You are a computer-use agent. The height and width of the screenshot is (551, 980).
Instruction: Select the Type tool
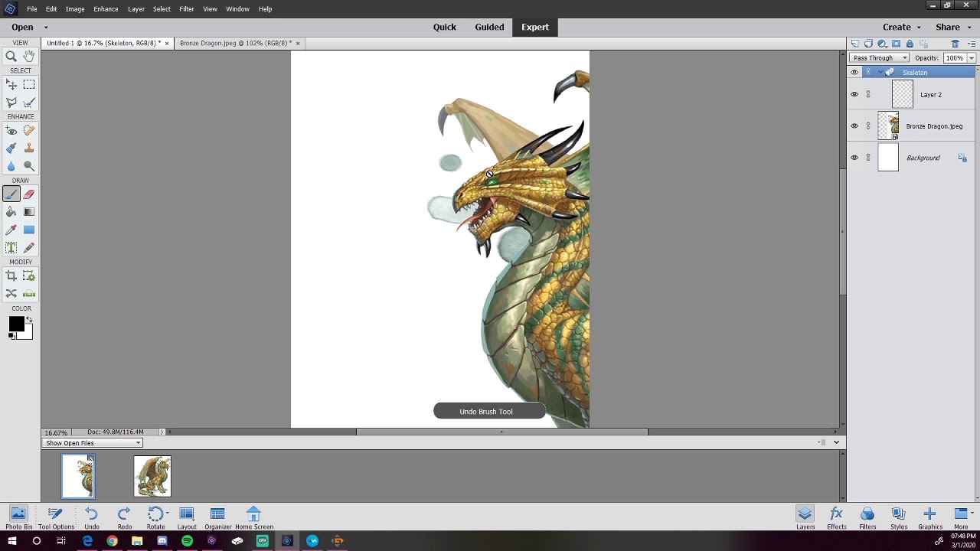coord(11,247)
